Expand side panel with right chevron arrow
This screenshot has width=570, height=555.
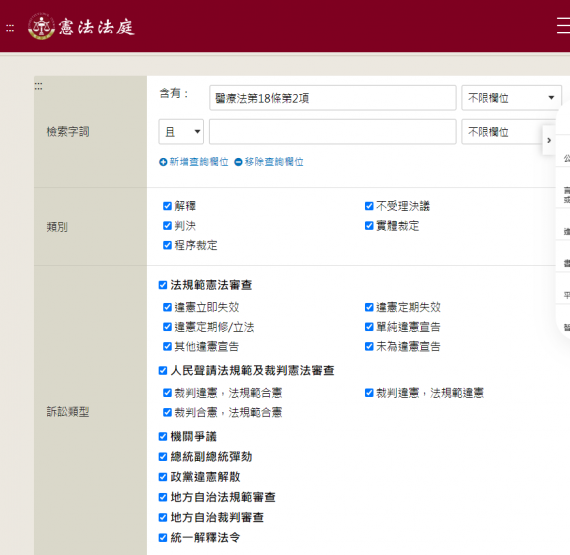[x=549, y=140]
